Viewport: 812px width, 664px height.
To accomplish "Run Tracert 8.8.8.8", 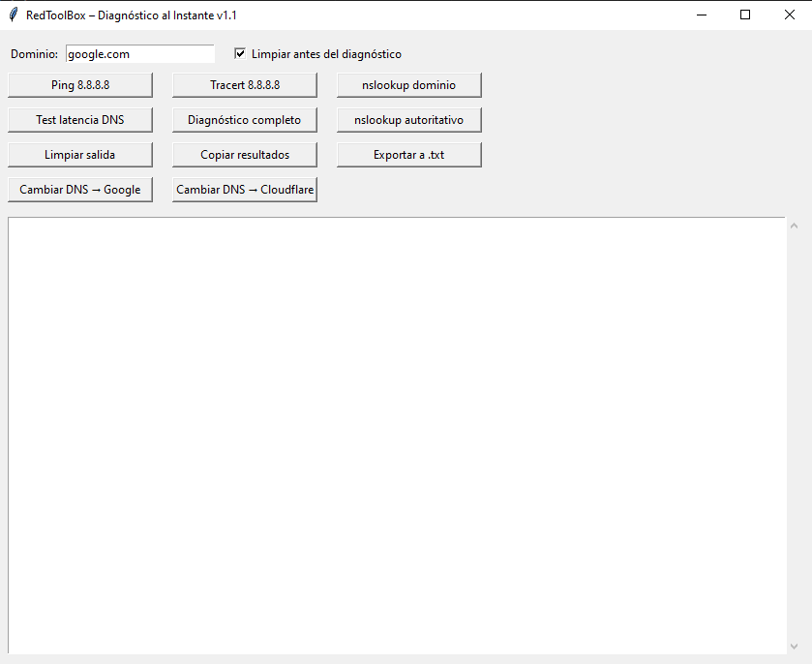I will coord(245,85).
